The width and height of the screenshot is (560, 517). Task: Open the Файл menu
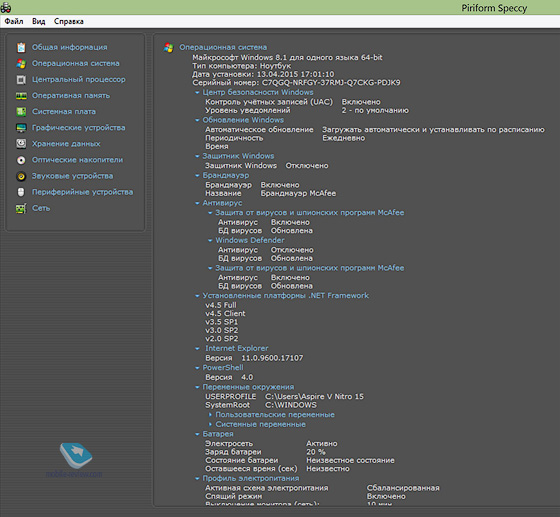pos(14,21)
